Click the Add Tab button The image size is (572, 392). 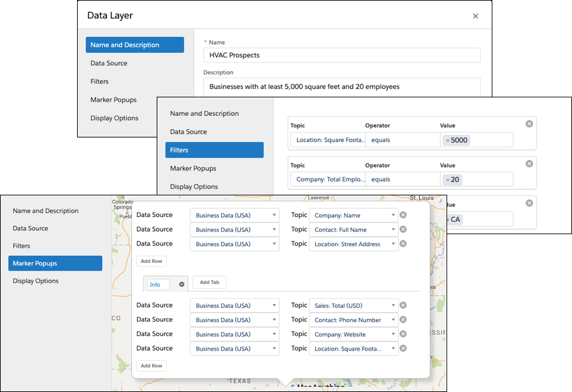point(209,282)
